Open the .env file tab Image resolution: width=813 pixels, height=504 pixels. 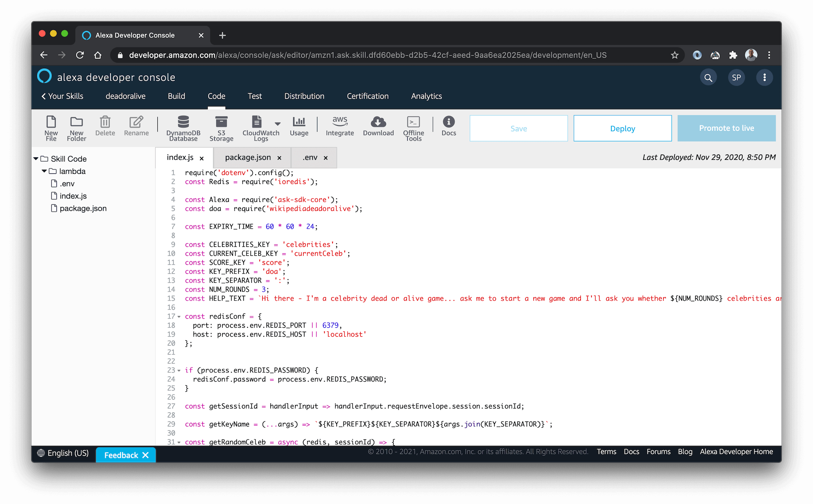[x=311, y=157]
